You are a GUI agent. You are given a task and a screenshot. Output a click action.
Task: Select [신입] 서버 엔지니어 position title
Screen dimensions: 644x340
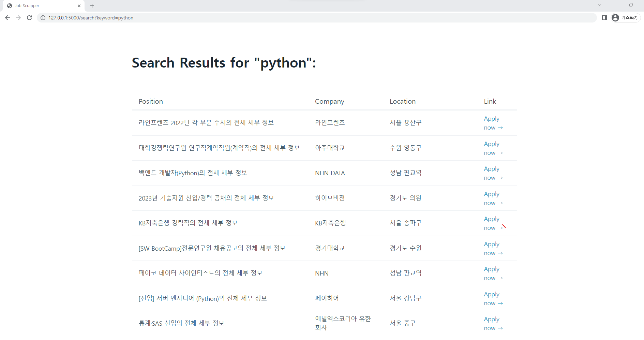tap(203, 298)
